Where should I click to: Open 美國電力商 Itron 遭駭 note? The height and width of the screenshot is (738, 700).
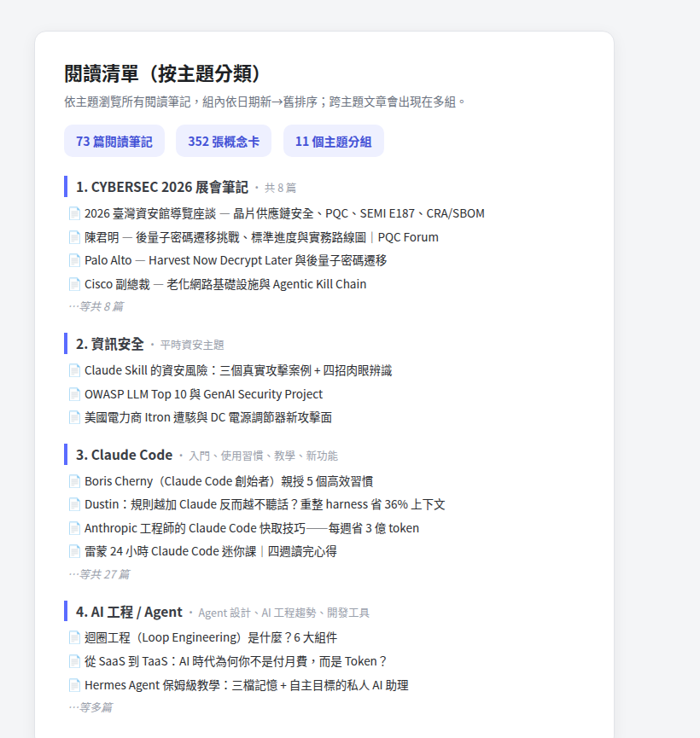click(x=208, y=417)
